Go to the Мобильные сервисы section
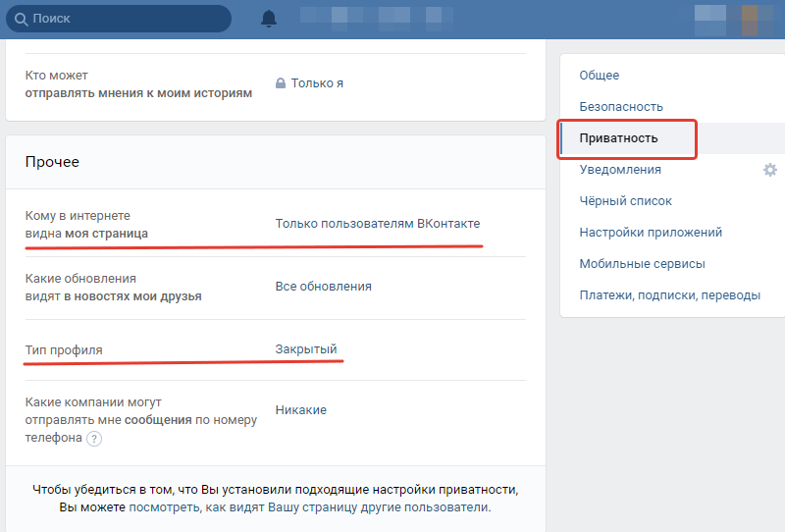This screenshot has width=785, height=532. coord(642,264)
